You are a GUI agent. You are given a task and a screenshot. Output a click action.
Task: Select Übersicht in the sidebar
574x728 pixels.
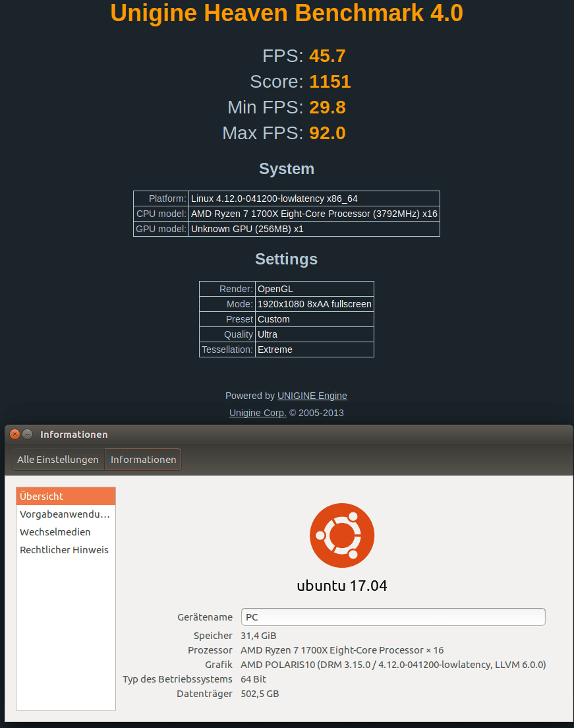66,497
